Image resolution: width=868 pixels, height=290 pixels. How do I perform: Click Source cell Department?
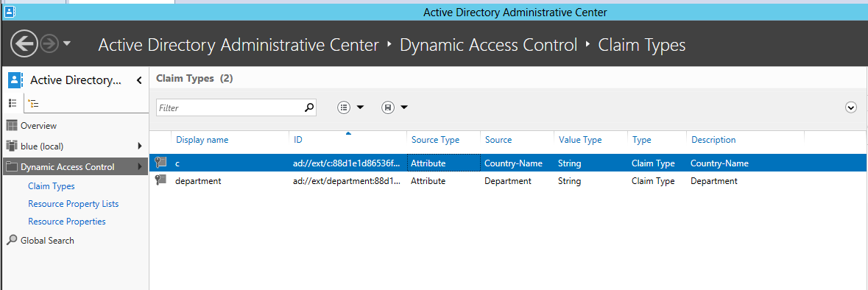click(508, 181)
